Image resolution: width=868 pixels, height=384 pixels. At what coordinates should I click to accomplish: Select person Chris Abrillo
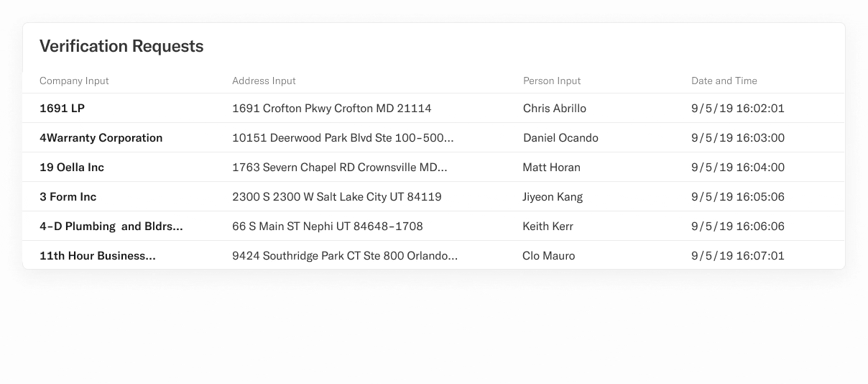[x=555, y=109]
